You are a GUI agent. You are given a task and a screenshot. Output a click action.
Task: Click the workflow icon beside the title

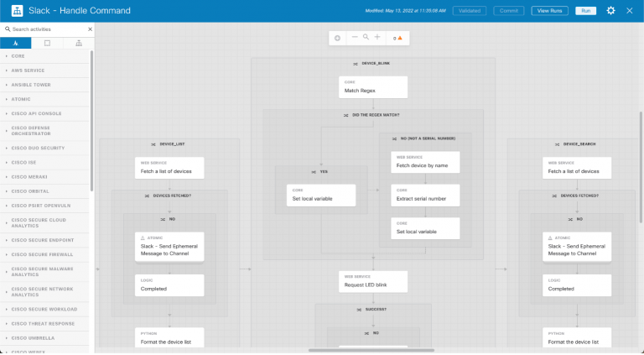pos(15,11)
